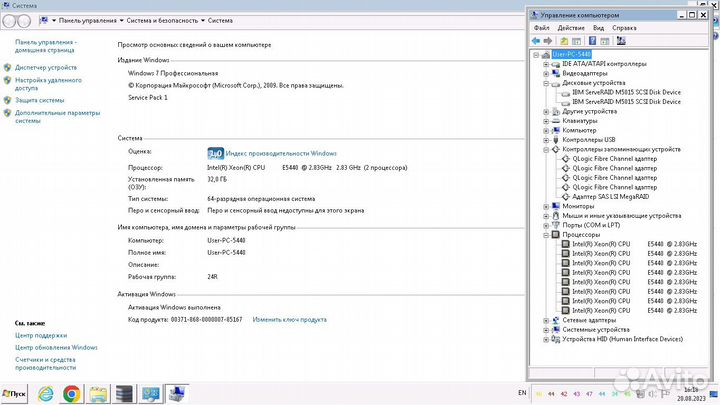The height and width of the screenshot is (405, 720).
Task: Select Устройства HID (Human Interface Devices)
Action: [x=622, y=339]
